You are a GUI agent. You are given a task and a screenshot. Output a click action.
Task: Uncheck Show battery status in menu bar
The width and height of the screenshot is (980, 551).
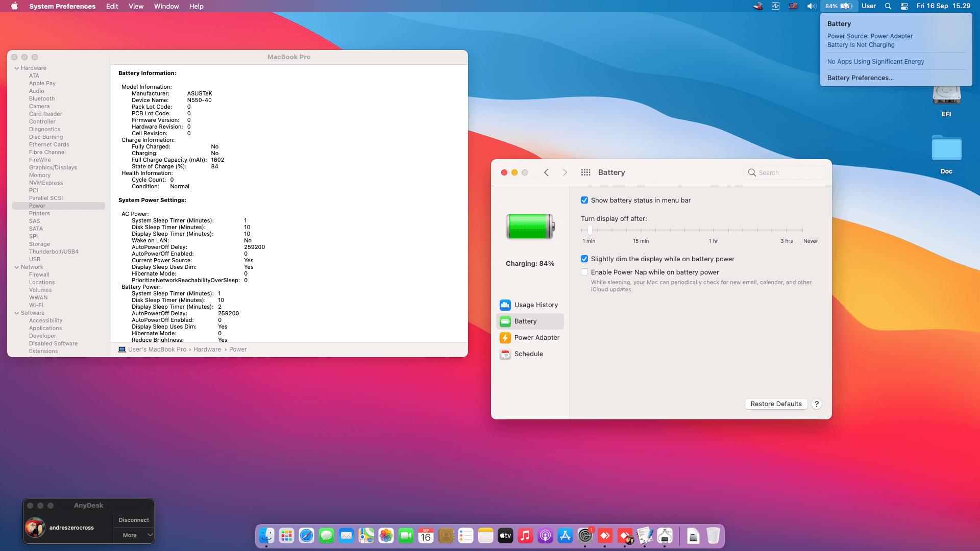point(584,201)
